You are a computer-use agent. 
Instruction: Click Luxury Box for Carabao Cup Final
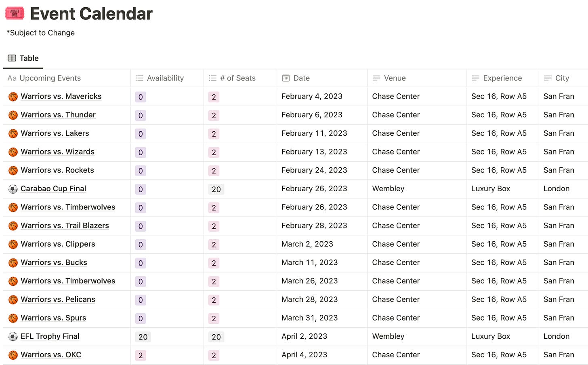coord(491,188)
